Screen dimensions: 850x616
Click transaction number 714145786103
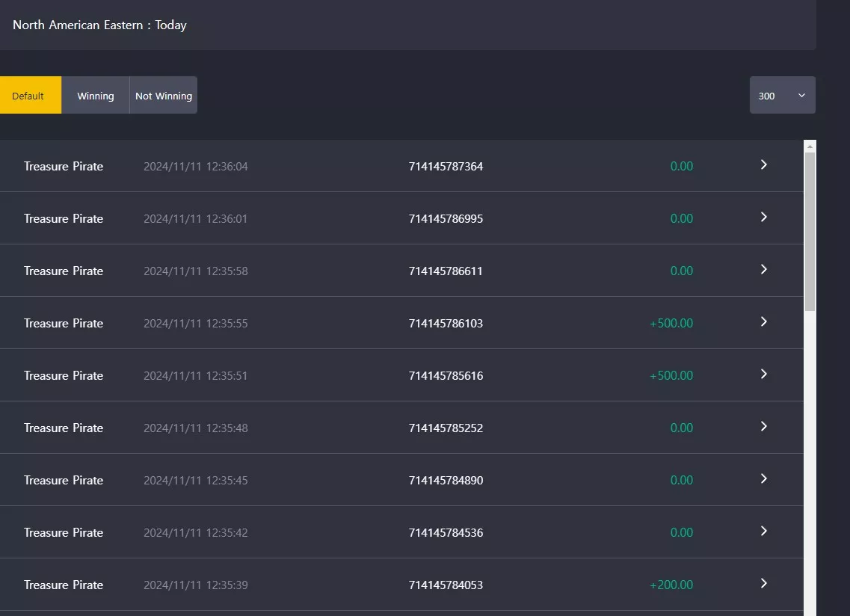coord(446,324)
